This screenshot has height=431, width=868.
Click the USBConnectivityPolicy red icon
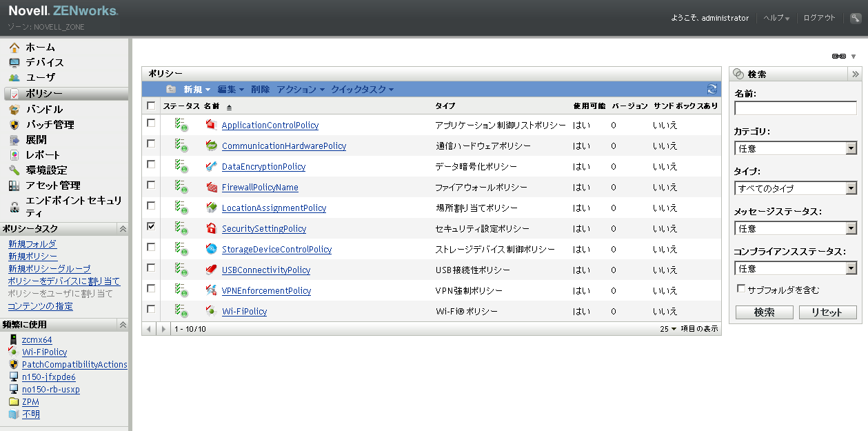212,270
